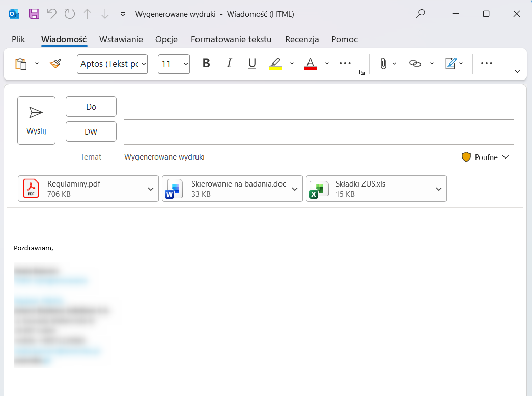Click the PDF icon of Regulaminy.pdf
The image size is (532, 396).
[x=31, y=189]
